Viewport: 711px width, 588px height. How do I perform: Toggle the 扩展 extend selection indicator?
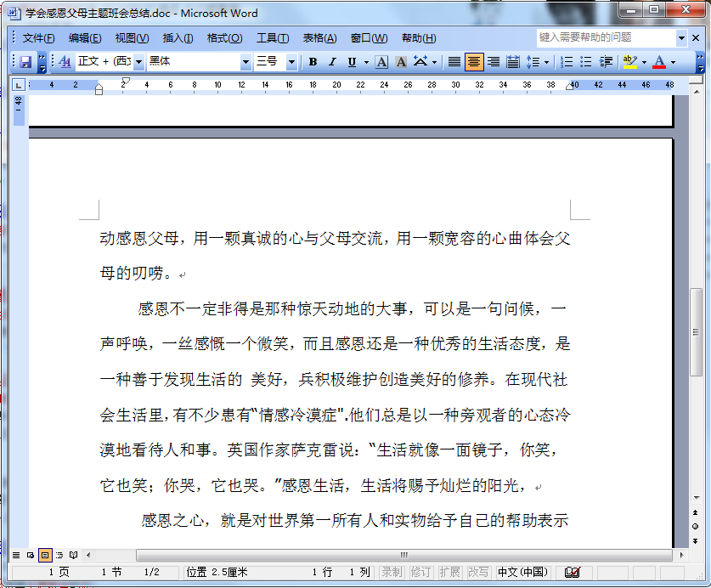[x=450, y=572]
